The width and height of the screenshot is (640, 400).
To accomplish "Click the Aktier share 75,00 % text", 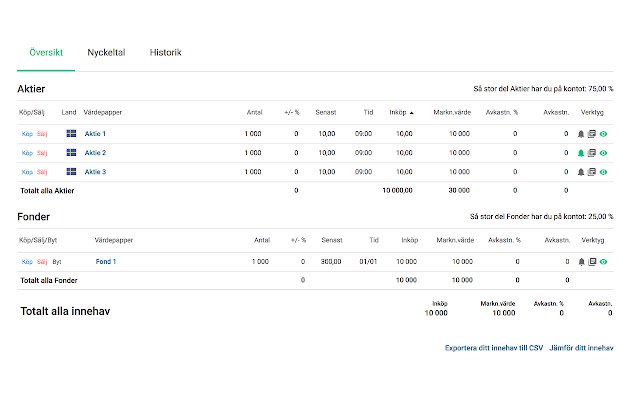I will pos(543,89).
